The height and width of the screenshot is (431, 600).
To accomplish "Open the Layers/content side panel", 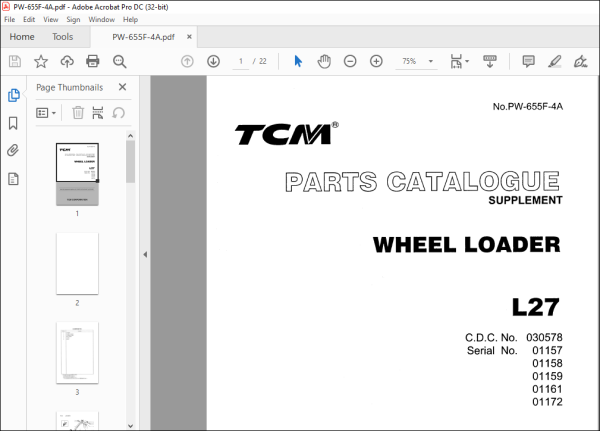I will [x=13, y=179].
